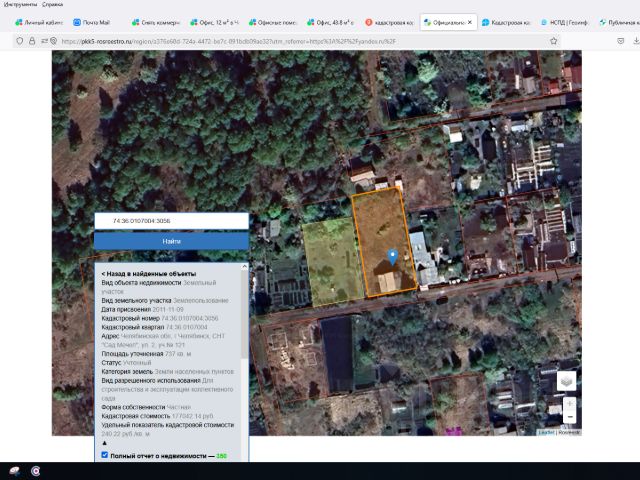
Task: Bookmark the page with the star icon
Action: (553, 41)
